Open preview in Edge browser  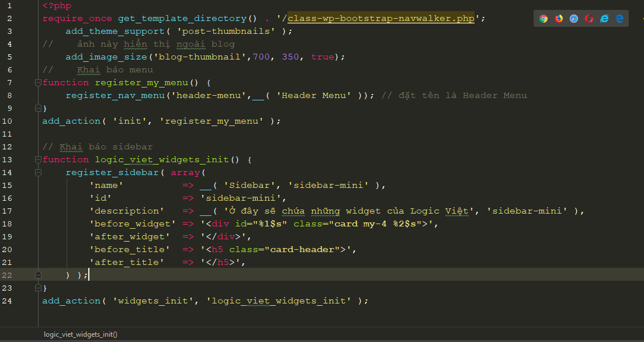(x=619, y=19)
